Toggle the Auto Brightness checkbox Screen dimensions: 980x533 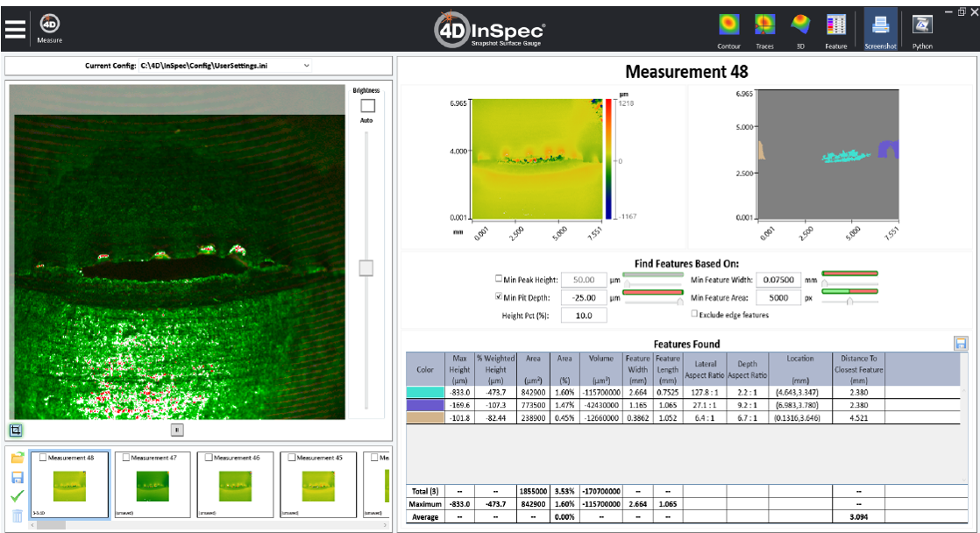coord(367,105)
